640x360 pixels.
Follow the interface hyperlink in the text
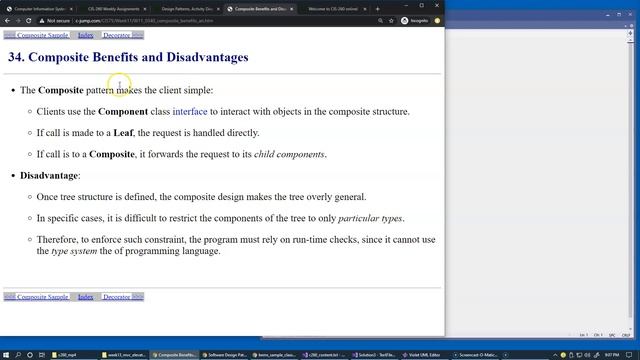tap(190, 111)
